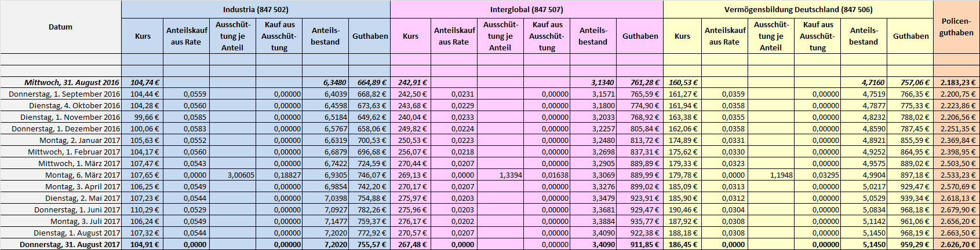Select Interglobal Guthaben cell 935,77 €
The image size is (980, 250).
coord(640,221)
